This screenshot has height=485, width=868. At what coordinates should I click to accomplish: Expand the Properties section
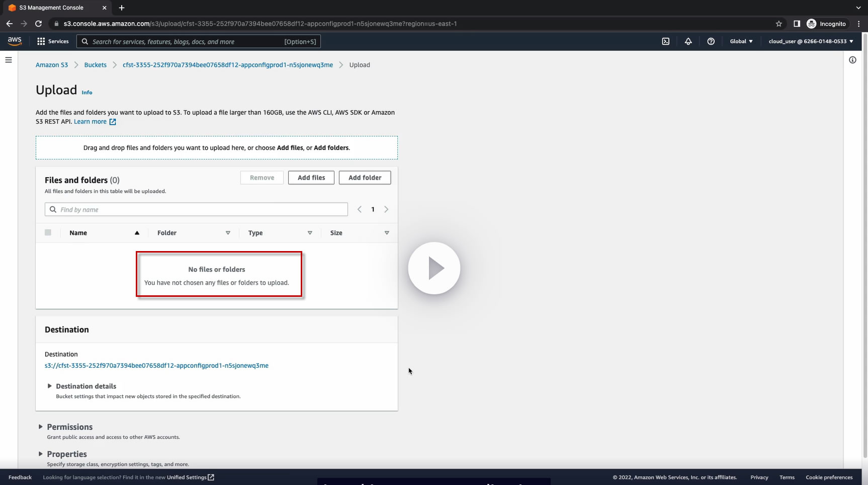62,454
